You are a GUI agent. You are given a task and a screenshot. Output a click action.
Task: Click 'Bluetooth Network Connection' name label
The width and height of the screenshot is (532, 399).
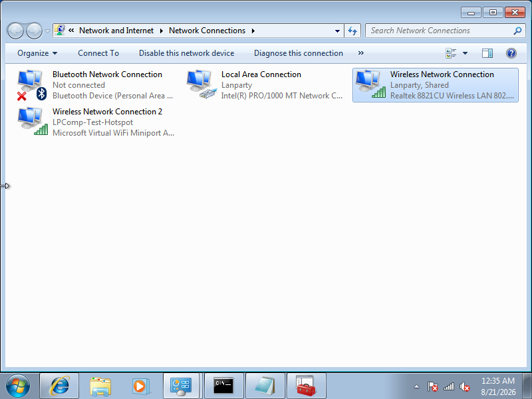(107, 74)
